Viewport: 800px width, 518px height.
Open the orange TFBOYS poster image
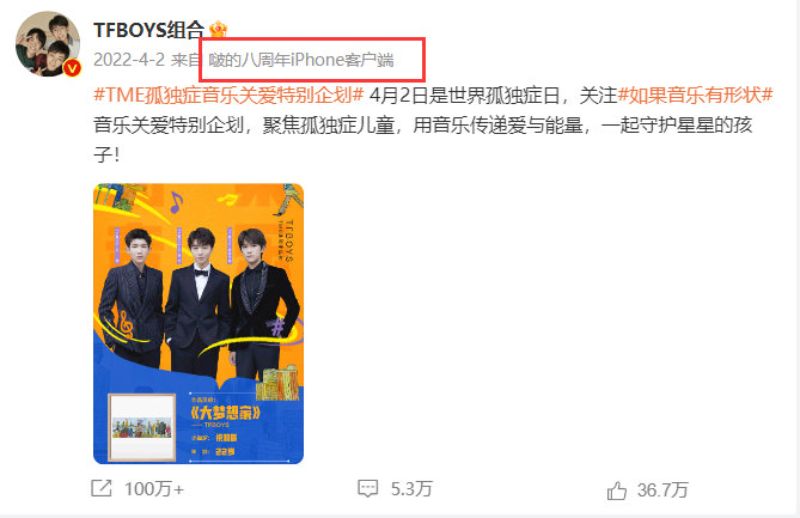coord(198,324)
